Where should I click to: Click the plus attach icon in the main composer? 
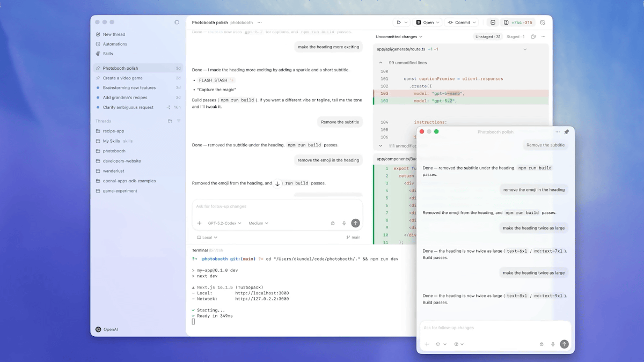pos(200,223)
